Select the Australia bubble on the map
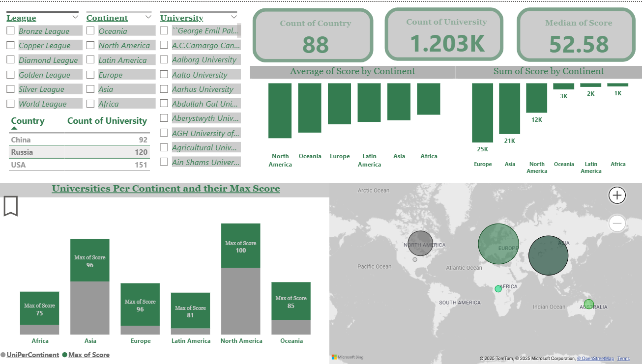642x364 pixels. 589,305
